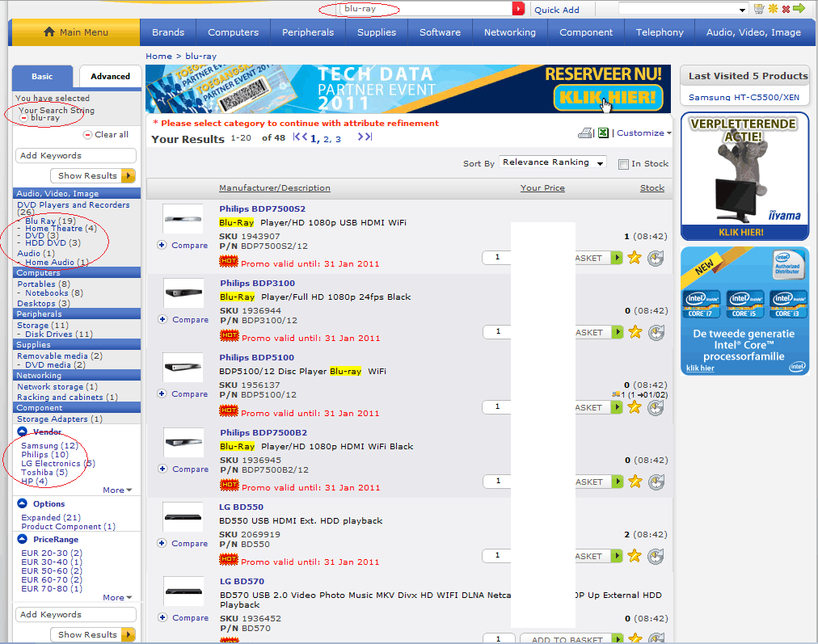Open the Audio, Video, Image menu
Image resolution: width=818 pixels, height=644 pixels.
(753, 32)
